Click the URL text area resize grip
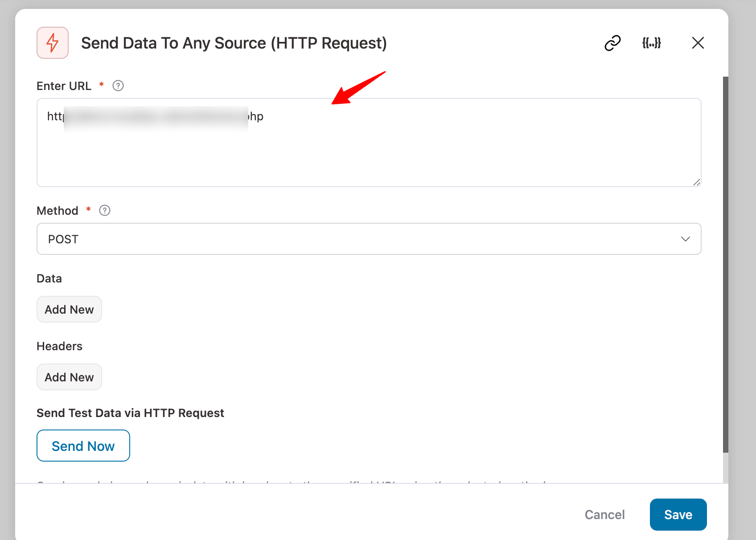 click(697, 182)
